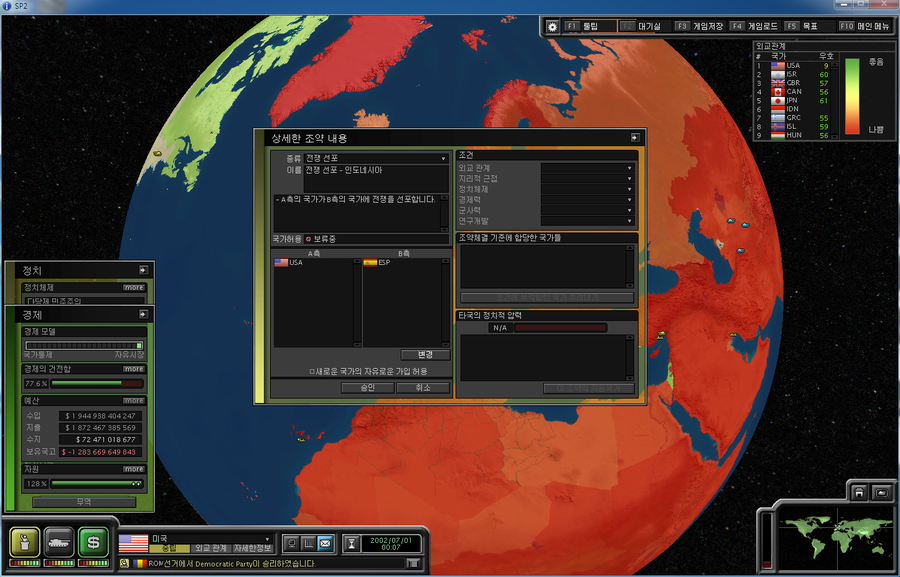Click the mail envelope icon
Viewport: 900px width, 577px height.
(325, 543)
